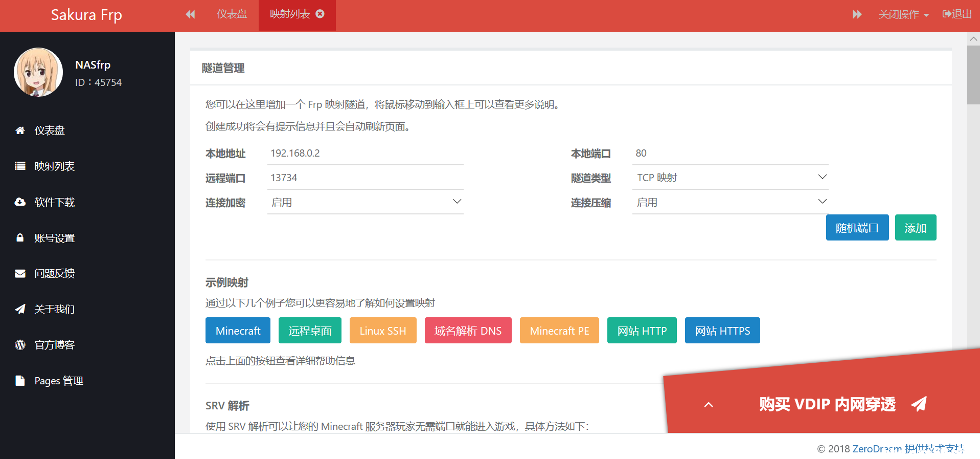
Task: Click the 随机端口 button
Action: pos(857,228)
